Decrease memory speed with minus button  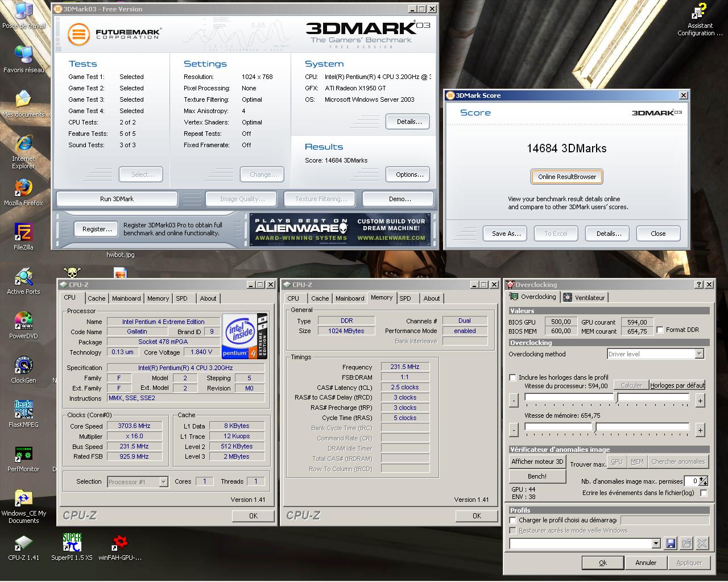pos(514,430)
